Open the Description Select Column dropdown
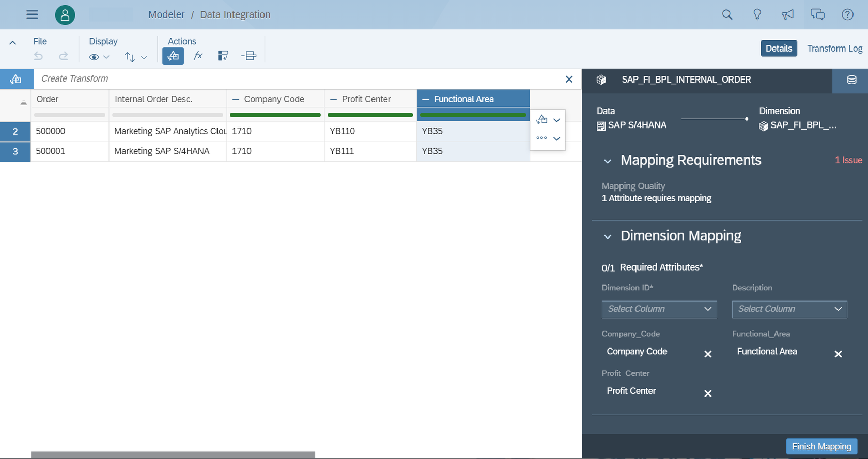Viewport: 868px width, 459px height. click(x=789, y=309)
